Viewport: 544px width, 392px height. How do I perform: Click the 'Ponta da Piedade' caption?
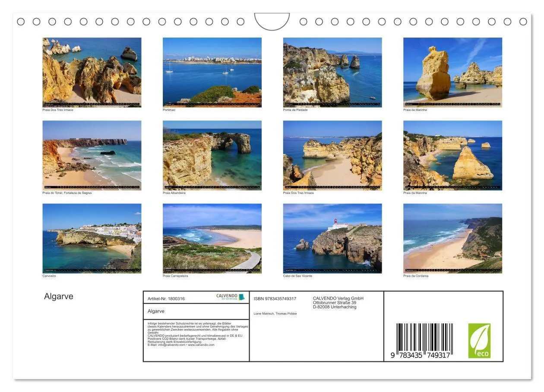click(295, 110)
